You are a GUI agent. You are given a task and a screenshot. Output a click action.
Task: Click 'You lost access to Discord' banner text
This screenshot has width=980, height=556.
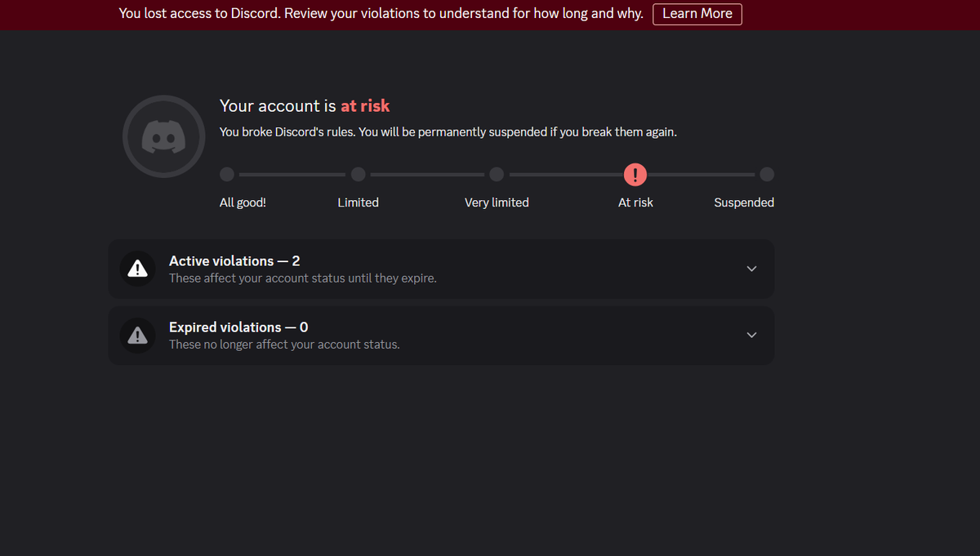click(381, 14)
